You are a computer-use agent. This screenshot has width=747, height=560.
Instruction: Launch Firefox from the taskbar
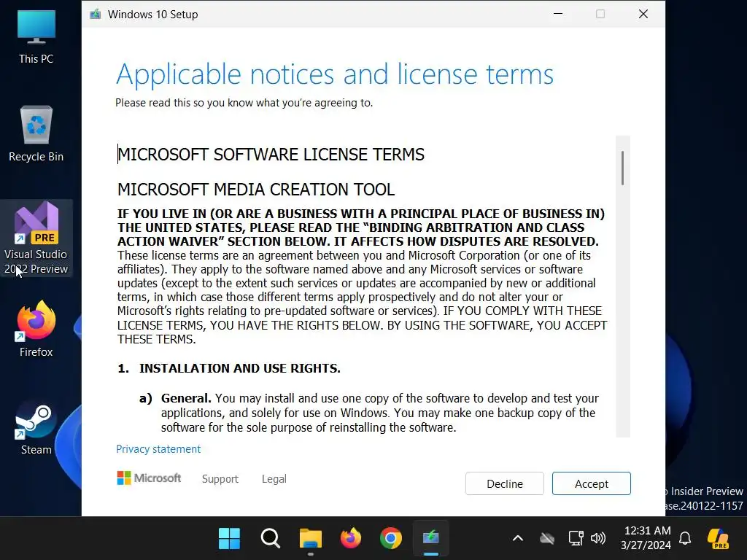351,539
